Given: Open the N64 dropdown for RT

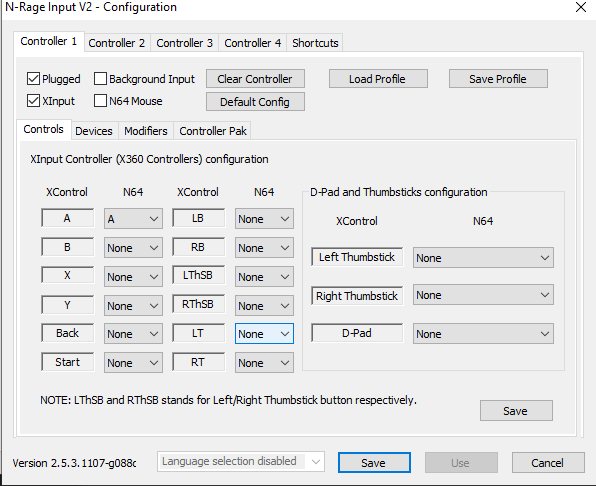Looking at the screenshot, I should [x=264, y=363].
